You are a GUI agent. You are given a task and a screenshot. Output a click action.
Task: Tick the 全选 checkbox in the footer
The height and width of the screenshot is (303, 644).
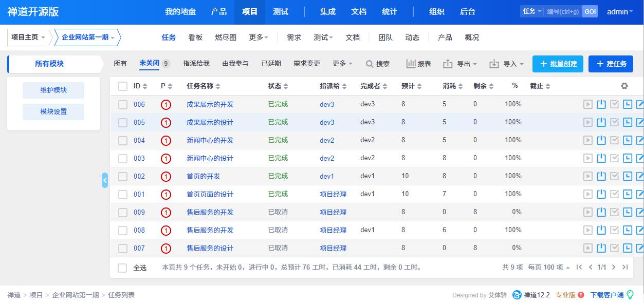point(122,268)
